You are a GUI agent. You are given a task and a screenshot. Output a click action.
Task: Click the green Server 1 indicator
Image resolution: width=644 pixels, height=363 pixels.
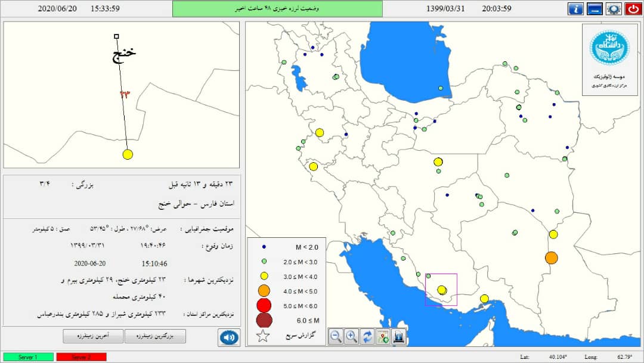pos(29,357)
